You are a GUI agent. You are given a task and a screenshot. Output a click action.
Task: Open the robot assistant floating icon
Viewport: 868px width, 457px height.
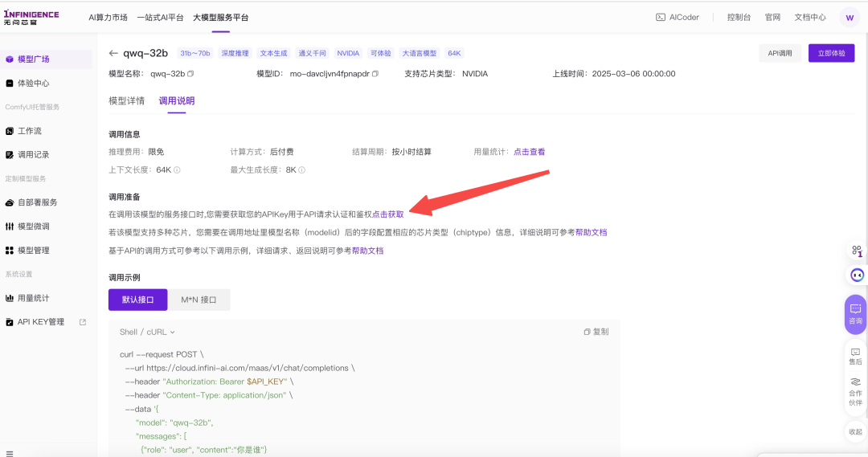click(x=857, y=275)
